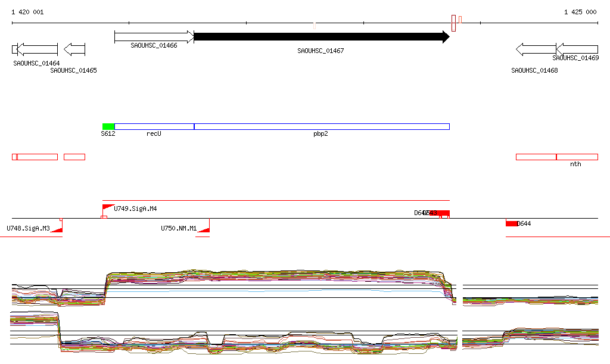Select the white SAOUHSC_01466 gene arrow

tap(154, 37)
